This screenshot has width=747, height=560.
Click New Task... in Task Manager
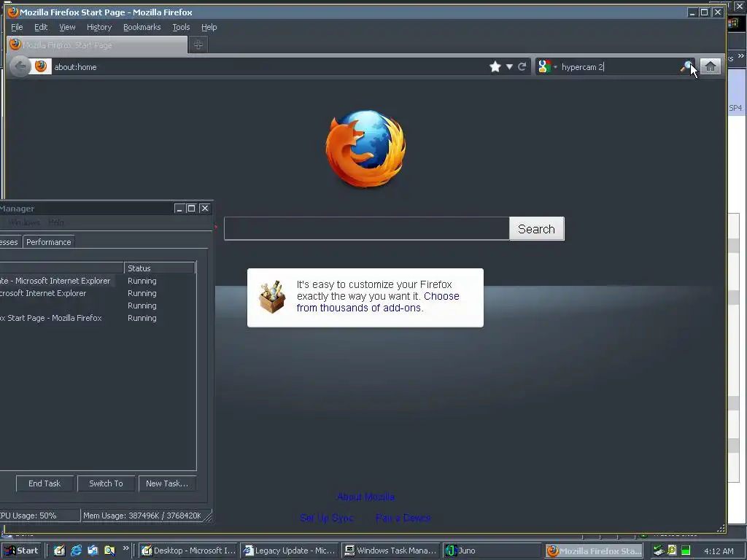[167, 483]
